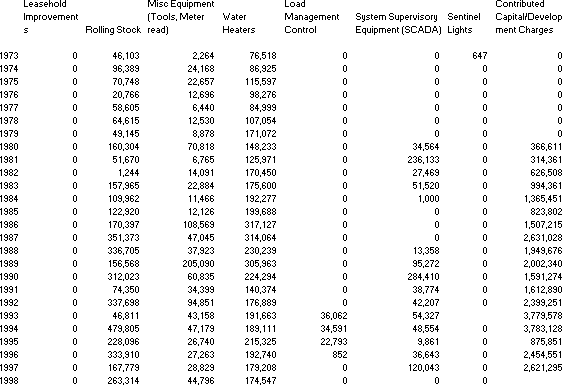Select the Rolling Stock column header
Image resolution: width=562 pixels, height=385 pixels.
(x=113, y=30)
